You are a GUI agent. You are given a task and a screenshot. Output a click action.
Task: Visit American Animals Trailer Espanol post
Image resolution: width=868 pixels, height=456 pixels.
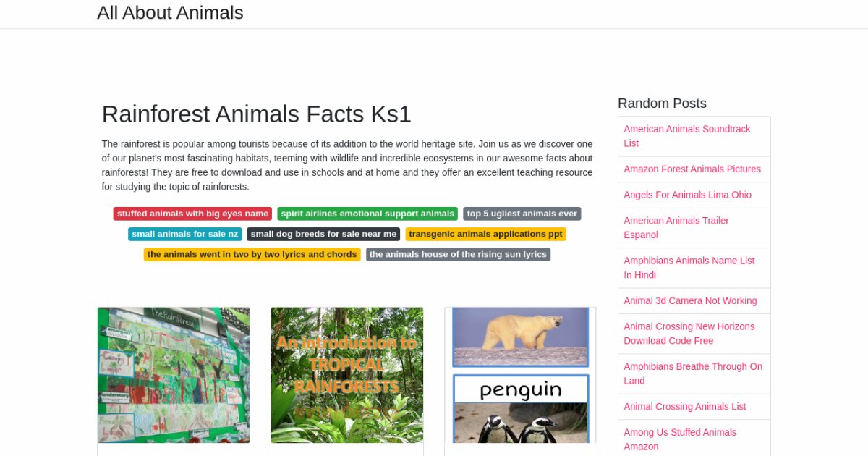[x=676, y=227]
